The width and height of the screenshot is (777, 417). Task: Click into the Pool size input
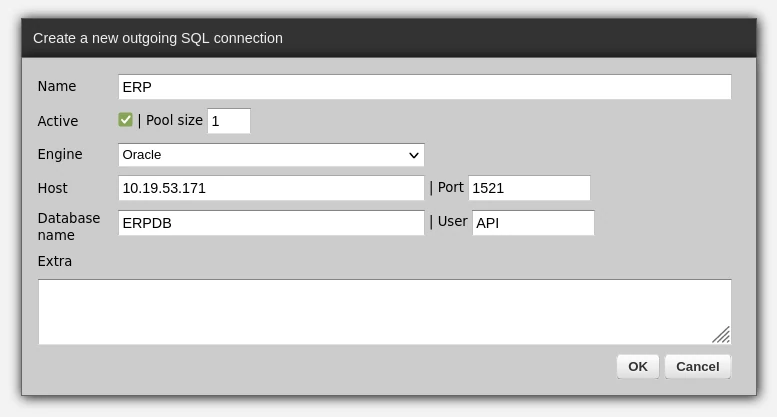(x=228, y=121)
